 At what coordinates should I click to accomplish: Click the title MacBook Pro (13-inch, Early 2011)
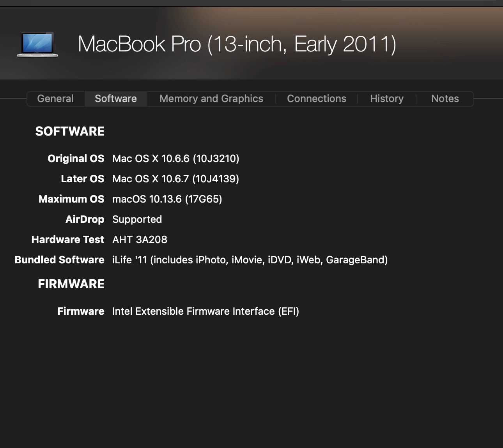[237, 44]
